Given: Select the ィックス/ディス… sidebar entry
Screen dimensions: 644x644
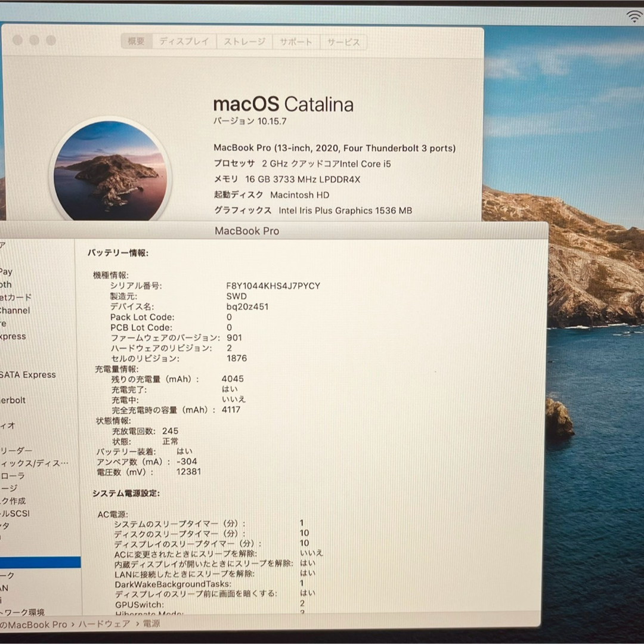Looking at the screenshot, I should 35,463.
